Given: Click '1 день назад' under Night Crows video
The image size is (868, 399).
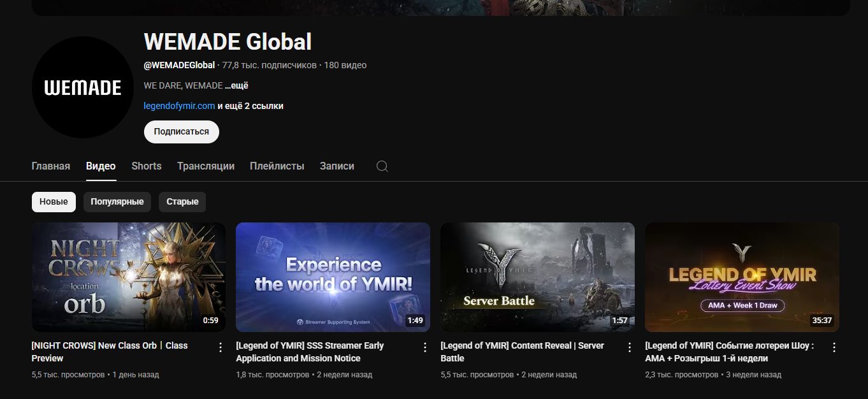Looking at the screenshot, I should coord(136,375).
